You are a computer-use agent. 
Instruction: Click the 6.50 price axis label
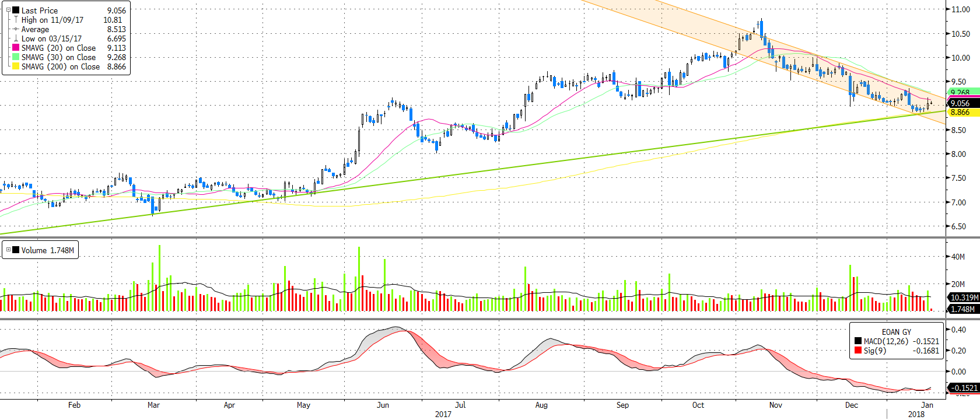click(x=958, y=226)
